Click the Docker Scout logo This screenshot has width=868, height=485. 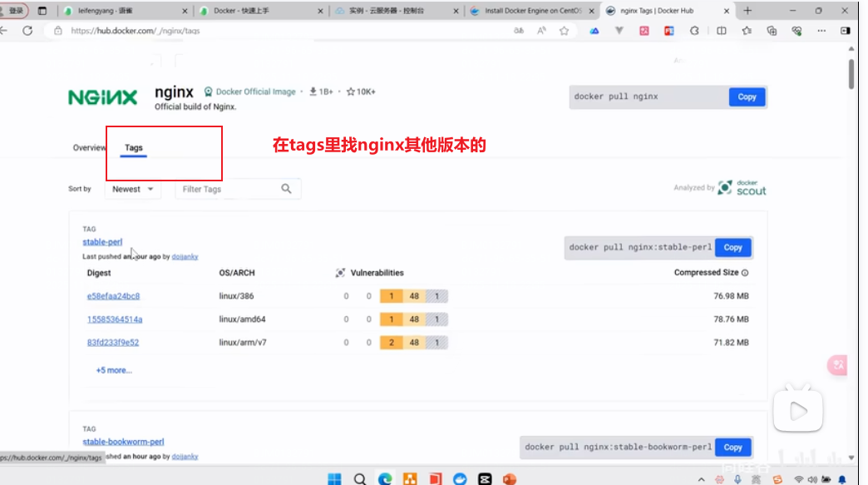[742, 188]
